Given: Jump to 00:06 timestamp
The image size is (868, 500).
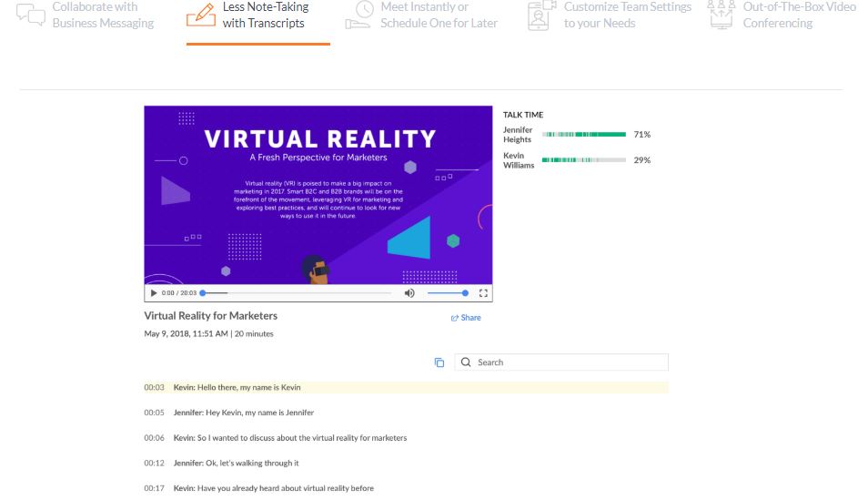Looking at the screenshot, I should (x=154, y=438).
